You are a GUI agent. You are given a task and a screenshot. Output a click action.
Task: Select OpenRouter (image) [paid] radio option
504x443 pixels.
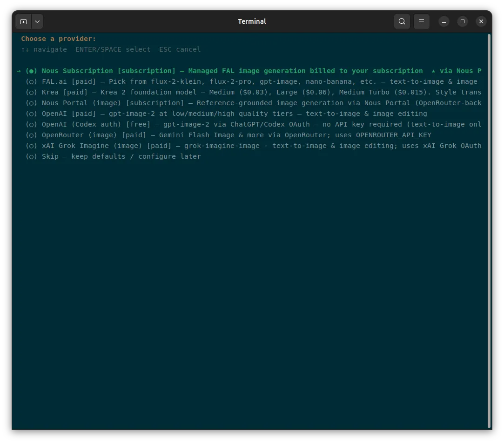(x=31, y=135)
